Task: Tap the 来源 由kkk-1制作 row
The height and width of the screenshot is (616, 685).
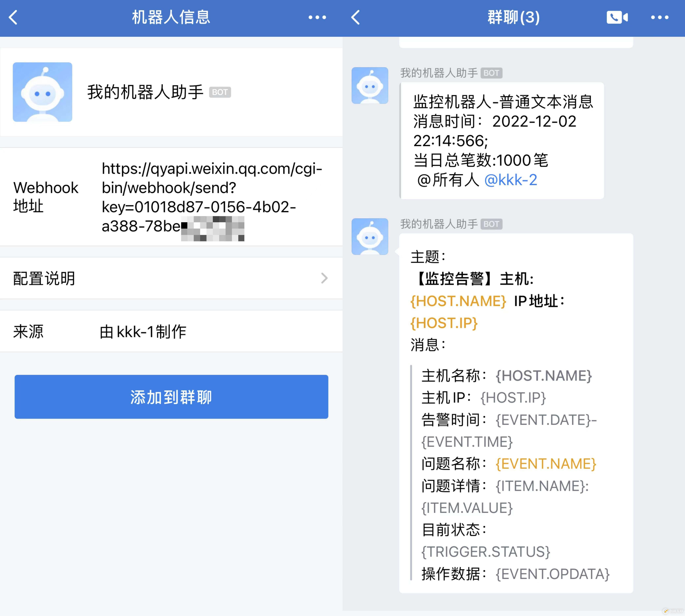Action: click(x=171, y=331)
